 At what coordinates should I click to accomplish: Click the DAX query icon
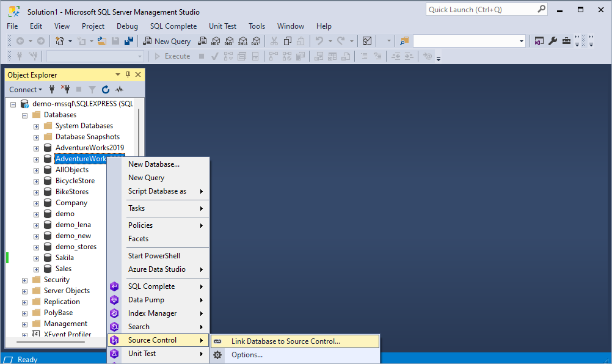[x=256, y=41]
